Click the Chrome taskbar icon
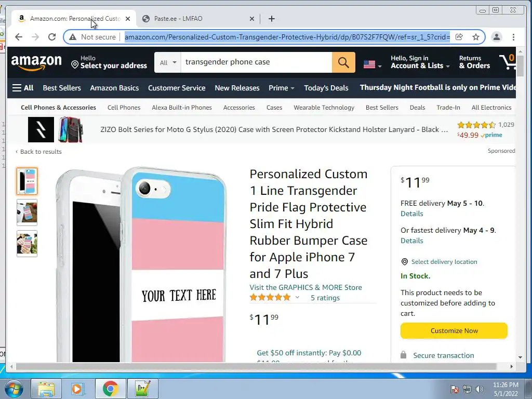This screenshot has width=532, height=399. 111,389
